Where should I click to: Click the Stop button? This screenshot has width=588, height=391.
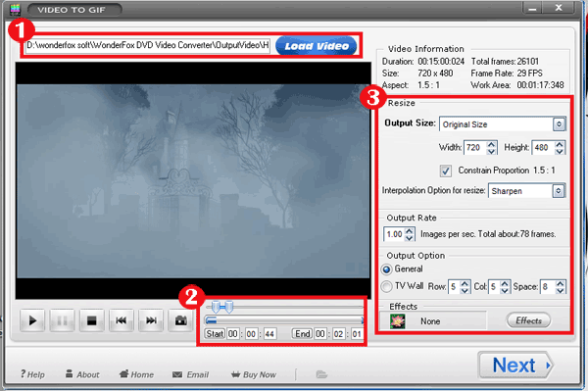(91, 320)
